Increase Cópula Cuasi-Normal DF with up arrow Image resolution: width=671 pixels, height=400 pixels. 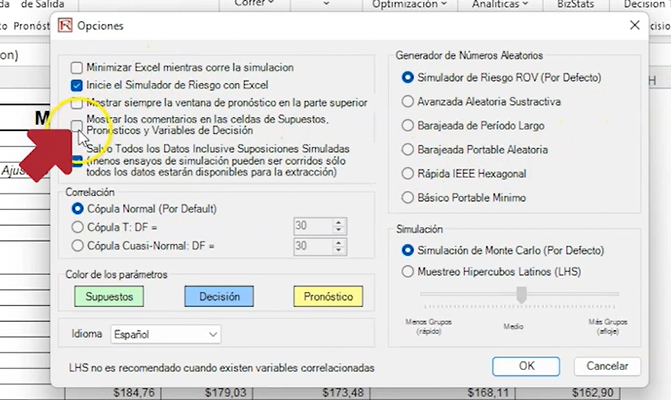tap(338, 243)
